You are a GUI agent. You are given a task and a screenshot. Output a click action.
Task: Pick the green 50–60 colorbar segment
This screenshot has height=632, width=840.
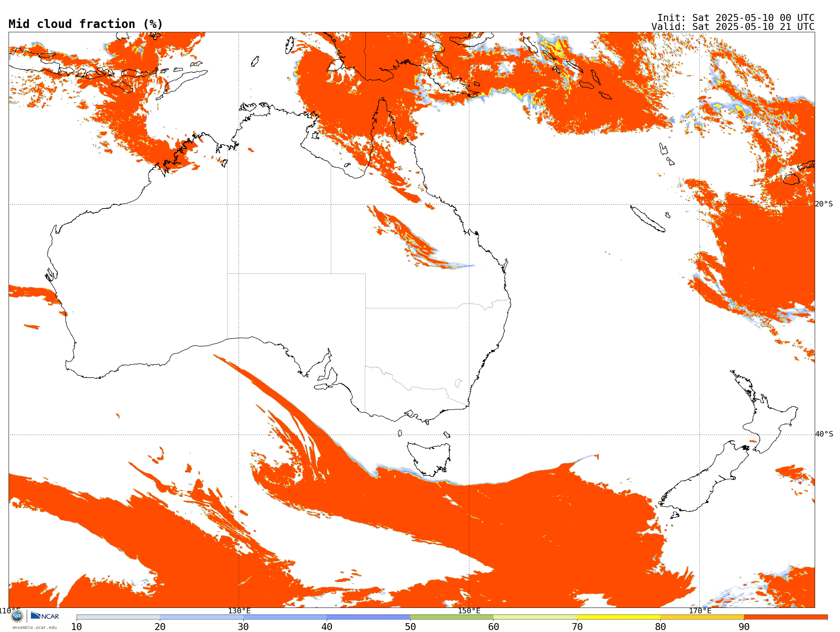pyautogui.click(x=452, y=617)
